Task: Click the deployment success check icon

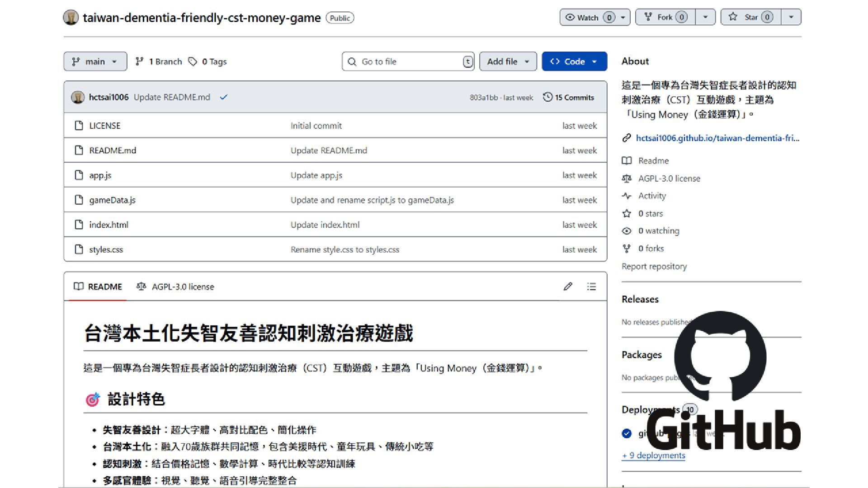Action: point(627,434)
